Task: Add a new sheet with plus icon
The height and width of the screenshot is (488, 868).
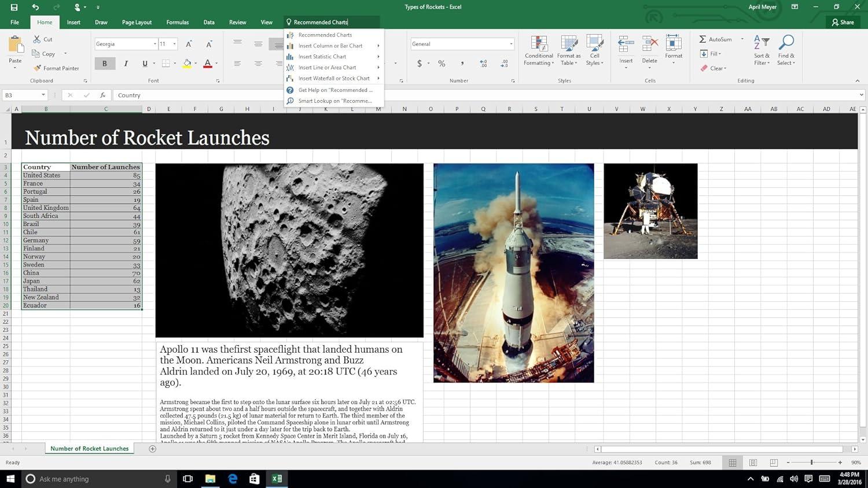Action: [153, 449]
